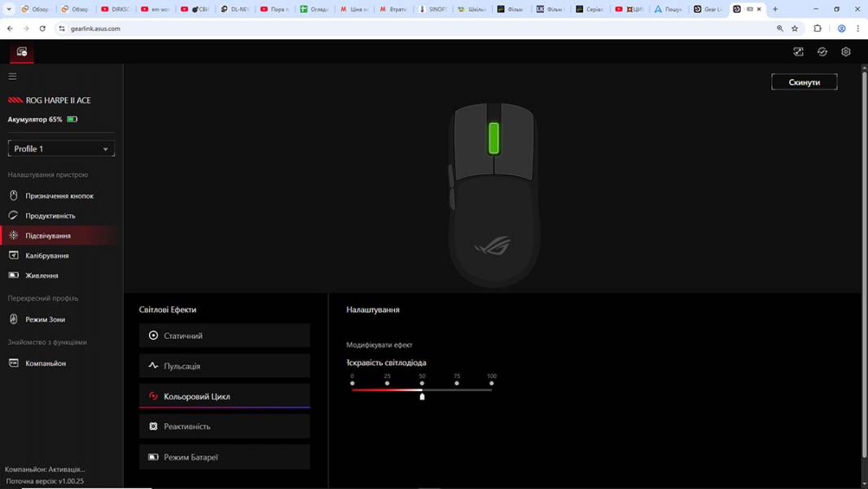Select the Режим Батареї lighting effect

pyautogui.click(x=224, y=457)
